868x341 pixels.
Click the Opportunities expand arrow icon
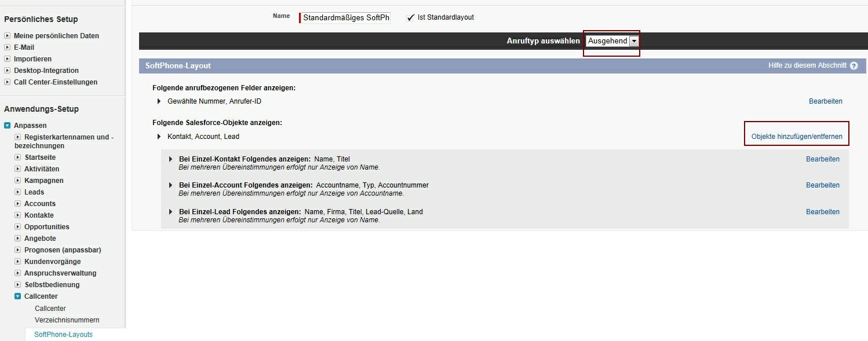tap(18, 227)
